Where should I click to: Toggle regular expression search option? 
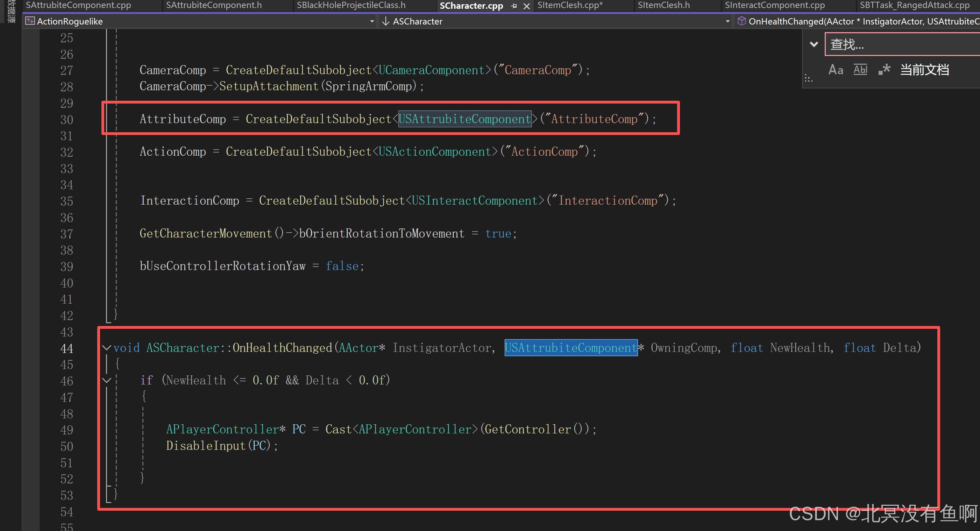click(x=884, y=70)
